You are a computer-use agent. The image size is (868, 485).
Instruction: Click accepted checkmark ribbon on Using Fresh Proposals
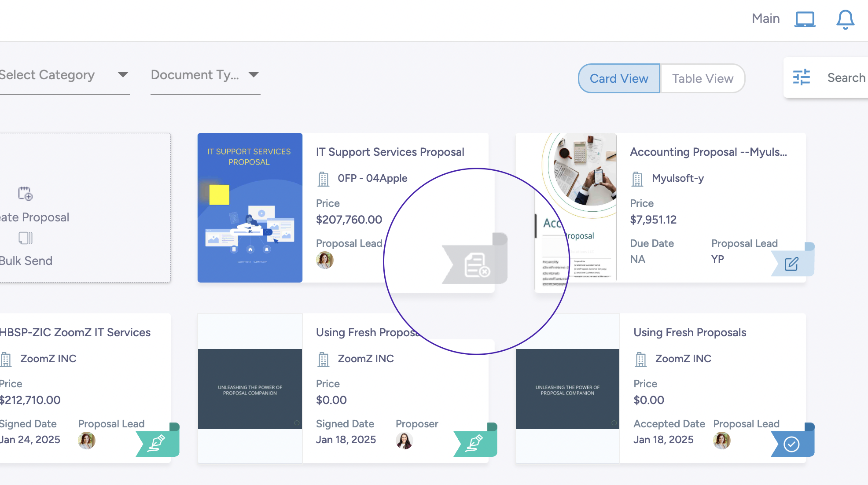tap(792, 444)
